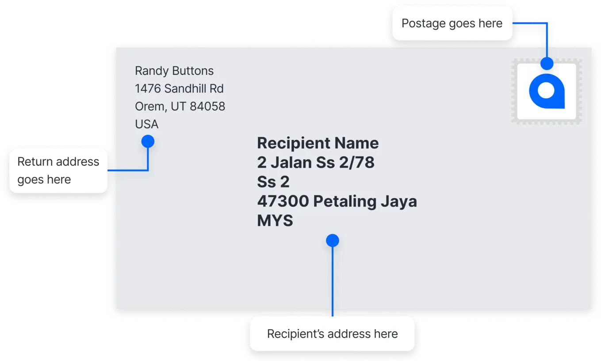Click the '47300 Petaling Jaya' line
601x364 pixels.
tap(337, 202)
